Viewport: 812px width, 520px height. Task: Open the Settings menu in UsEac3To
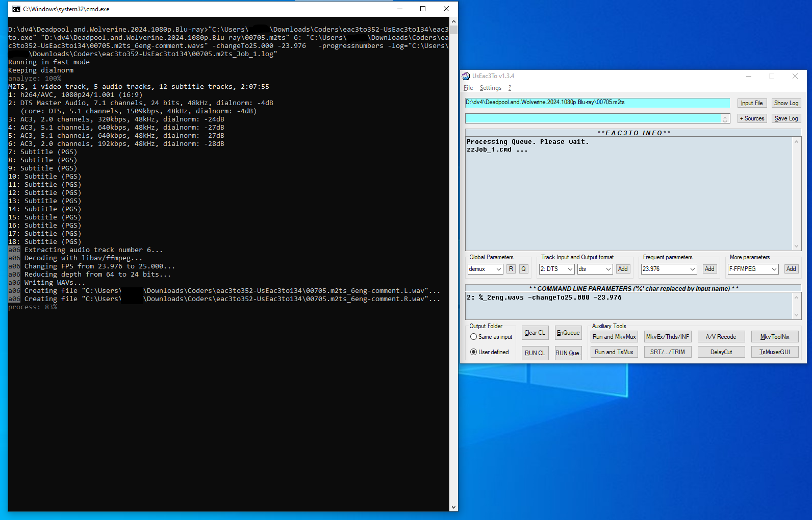click(491, 88)
